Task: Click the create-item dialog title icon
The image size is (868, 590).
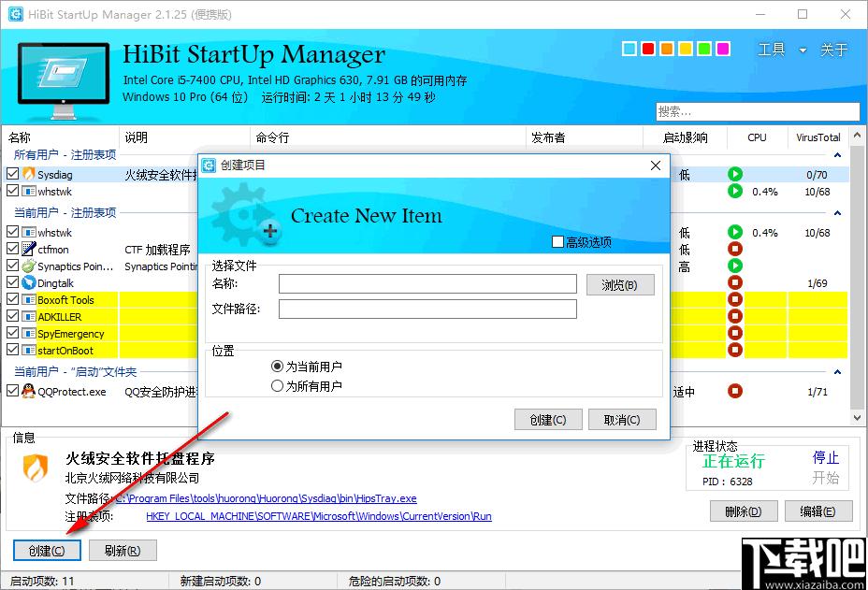Action: point(209,165)
